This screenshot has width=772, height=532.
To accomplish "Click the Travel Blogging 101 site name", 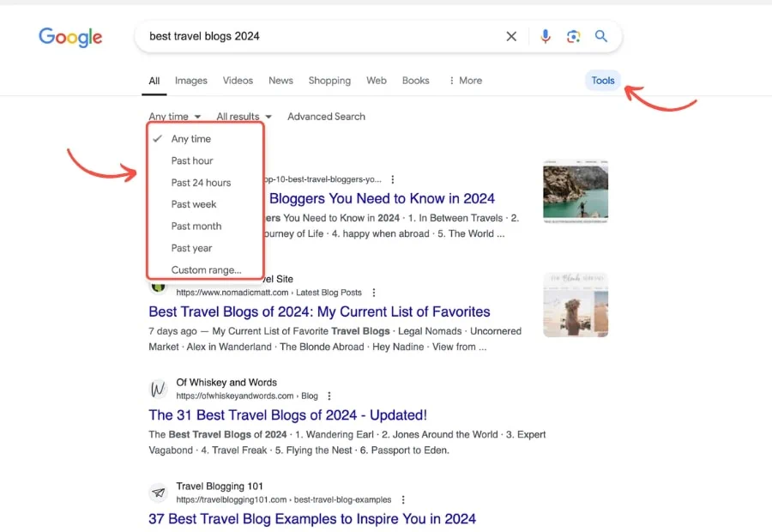I will point(220,487).
